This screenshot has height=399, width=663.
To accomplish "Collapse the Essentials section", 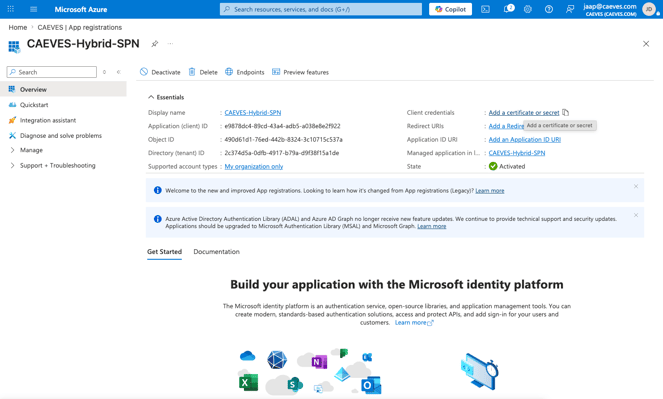I will [x=166, y=97].
